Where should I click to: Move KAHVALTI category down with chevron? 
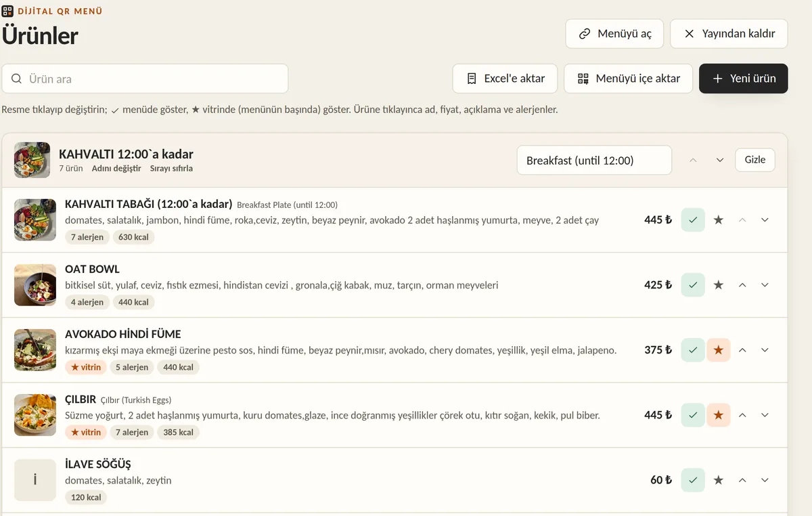tap(720, 160)
